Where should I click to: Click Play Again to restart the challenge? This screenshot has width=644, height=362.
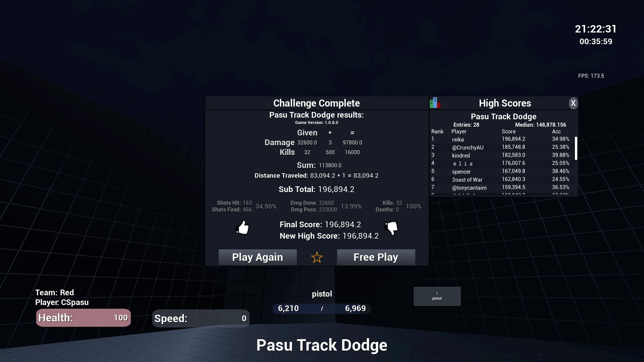click(x=257, y=257)
